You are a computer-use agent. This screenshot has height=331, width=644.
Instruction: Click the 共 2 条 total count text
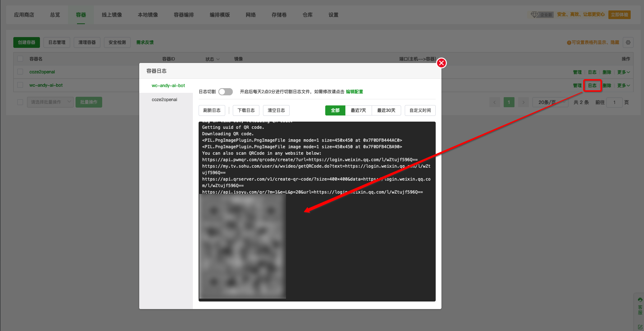(x=581, y=102)
